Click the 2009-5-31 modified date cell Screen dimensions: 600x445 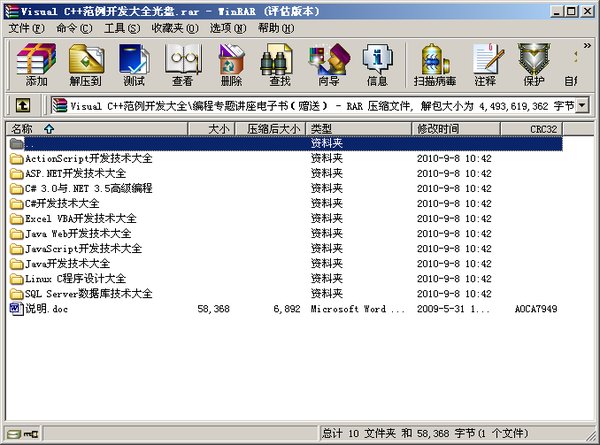(x=453, y=309)
